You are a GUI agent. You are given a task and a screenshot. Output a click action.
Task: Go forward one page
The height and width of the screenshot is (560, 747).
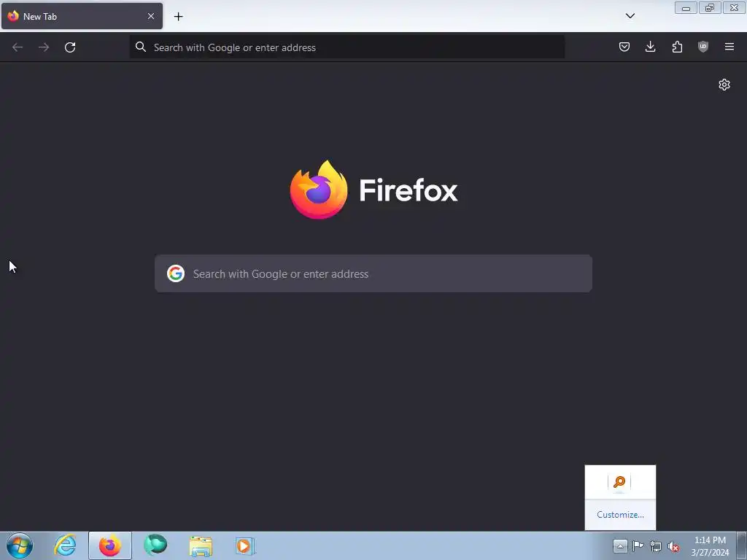click(x=44, y=47)
